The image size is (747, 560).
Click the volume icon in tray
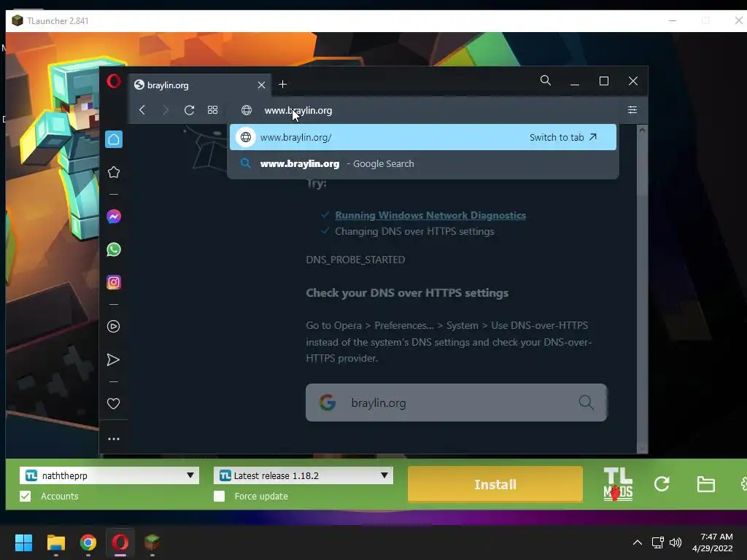pyautogui.click(x=675, y=542)
